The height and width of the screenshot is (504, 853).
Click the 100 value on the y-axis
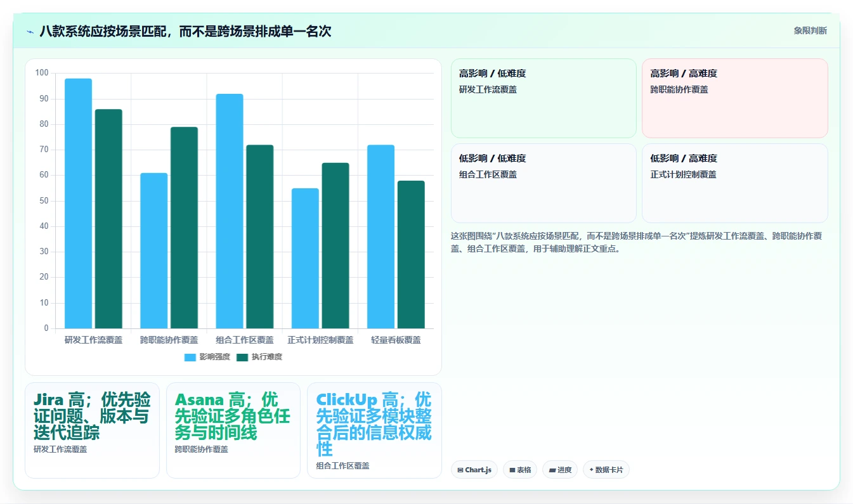(x=42, y=73)
